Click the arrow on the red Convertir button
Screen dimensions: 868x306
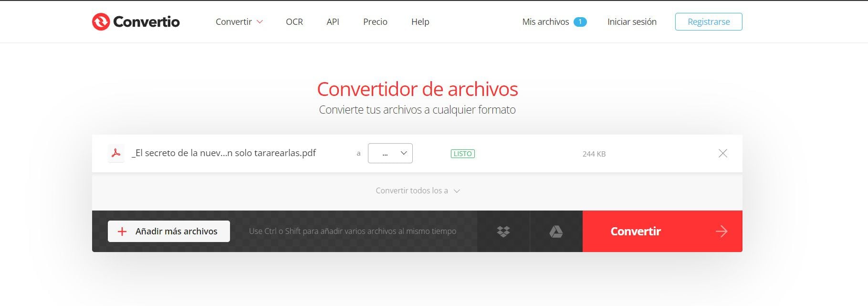coord(721,232)
